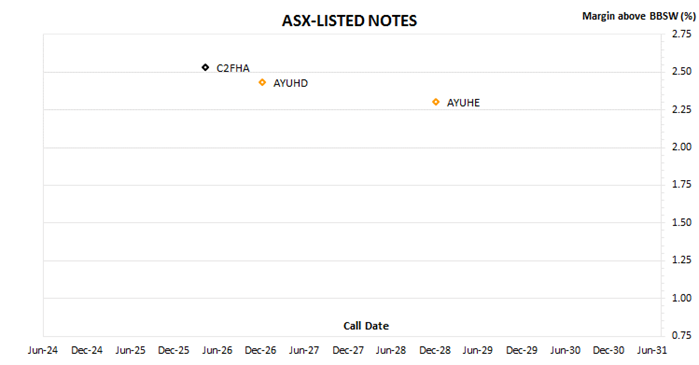Click the 1.00 y-axis value
The height and width of the screenshot is (365, 699).
[x=682, y=298]
